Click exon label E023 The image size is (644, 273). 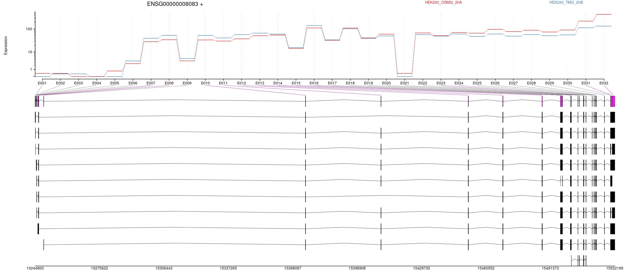pyautogui.click(x=441, y=83)
